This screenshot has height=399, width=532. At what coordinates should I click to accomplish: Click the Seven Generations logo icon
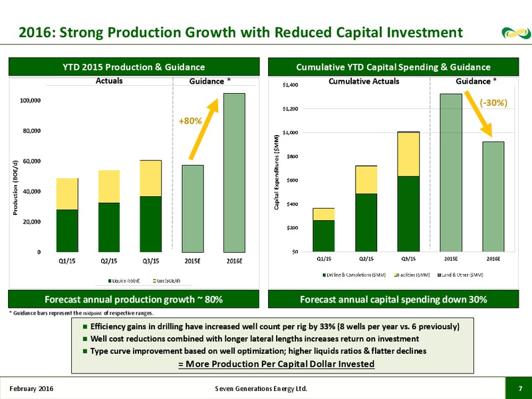pyautogui.click(x=516, y=33)
